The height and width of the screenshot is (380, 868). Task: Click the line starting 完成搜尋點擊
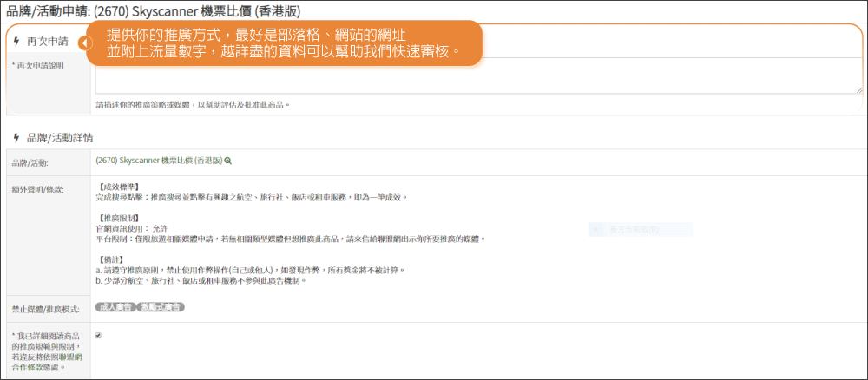click(x=252, y=198)
